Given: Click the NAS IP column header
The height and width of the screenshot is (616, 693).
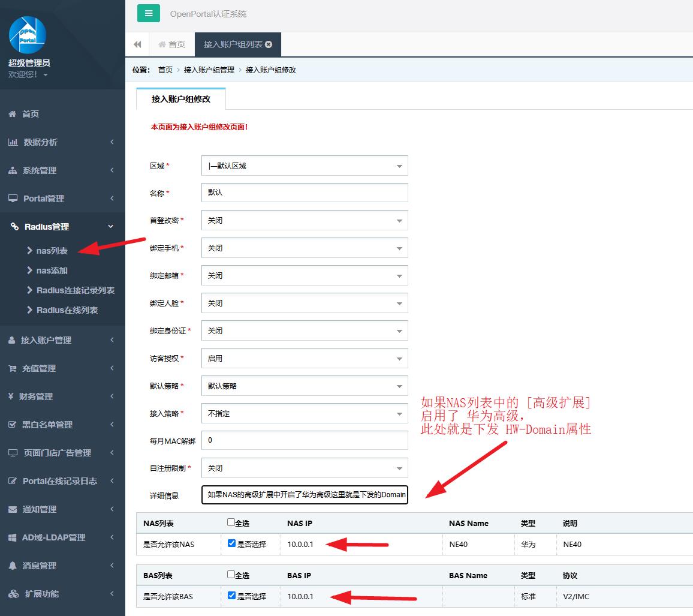Looking at the screenshot, I should pos(300,523).
